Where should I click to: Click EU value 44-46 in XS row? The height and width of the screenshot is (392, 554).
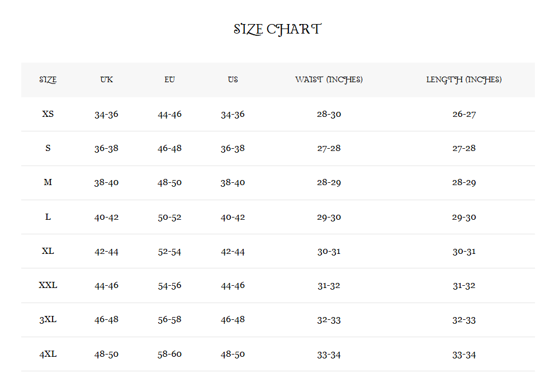pos(169,114)
